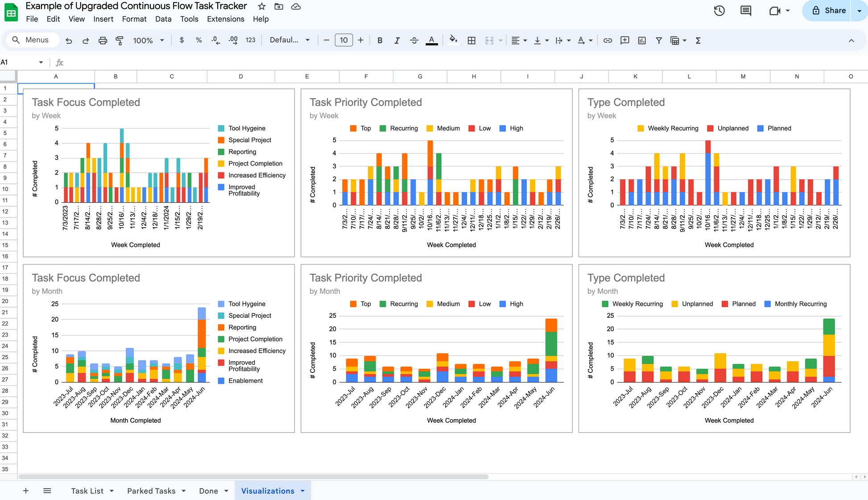Click the font size input field

(343, 40)
